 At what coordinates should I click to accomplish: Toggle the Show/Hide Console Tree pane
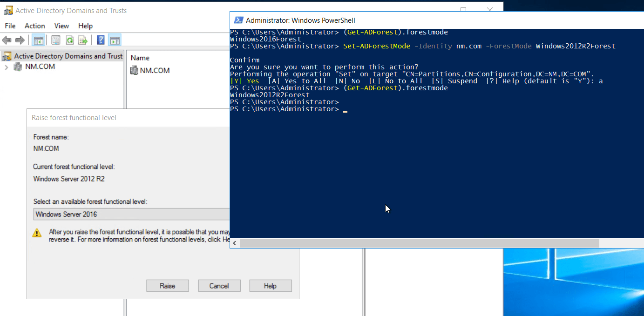[x=39, y=40]
